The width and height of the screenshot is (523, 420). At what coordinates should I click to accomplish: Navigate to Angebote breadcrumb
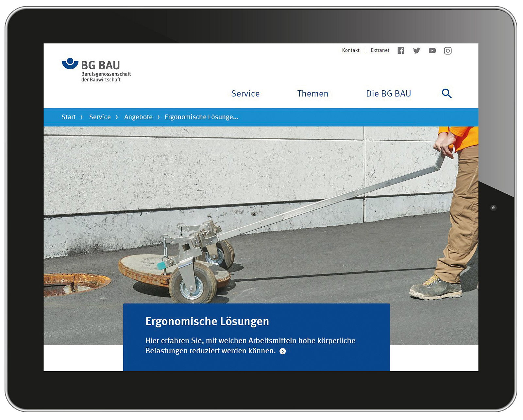(x=138, y=117)
